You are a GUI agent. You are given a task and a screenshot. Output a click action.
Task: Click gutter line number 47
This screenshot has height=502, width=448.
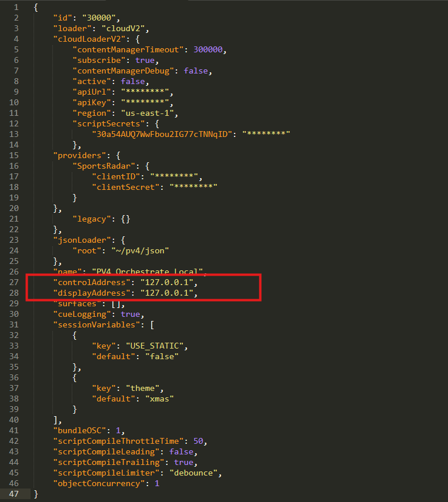tap(14, 494)
